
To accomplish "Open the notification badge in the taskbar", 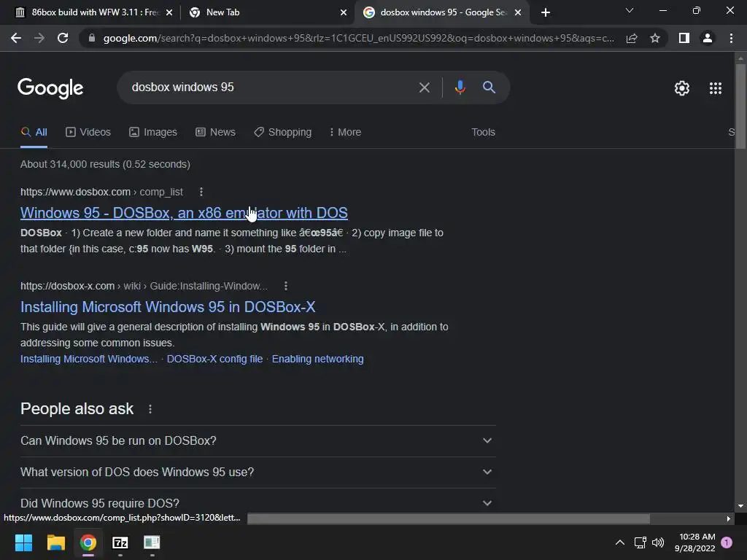I will 727,542.
